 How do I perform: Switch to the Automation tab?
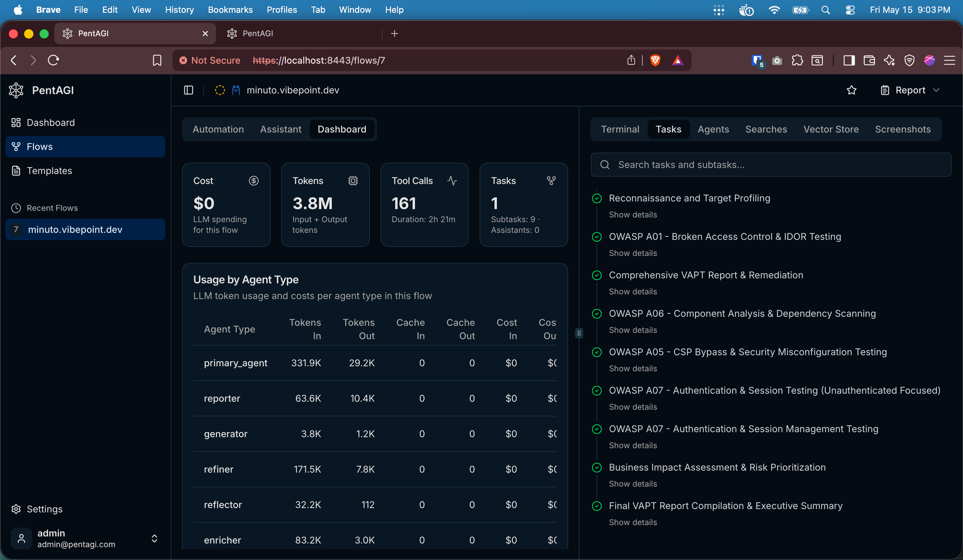[x=218, y=129]
